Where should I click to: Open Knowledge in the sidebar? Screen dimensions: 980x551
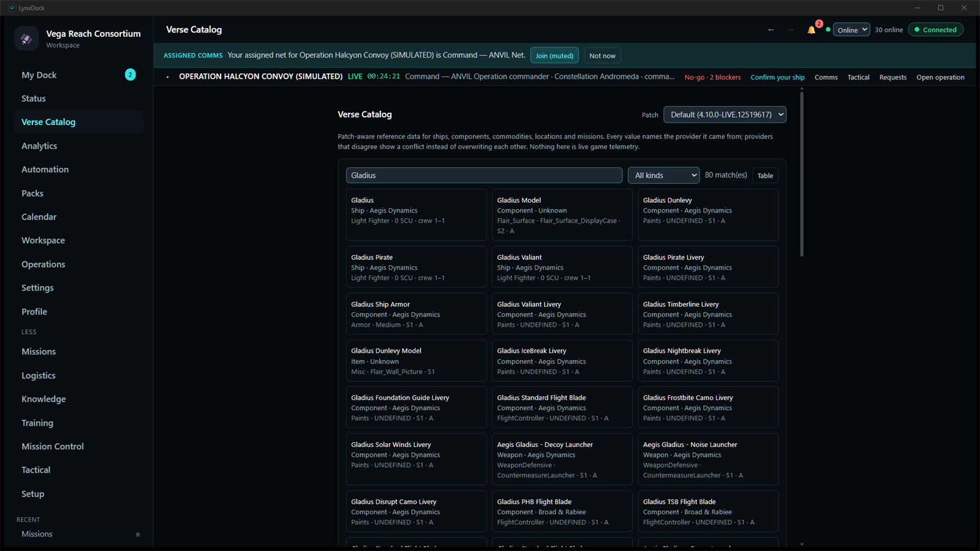[78, 399]
